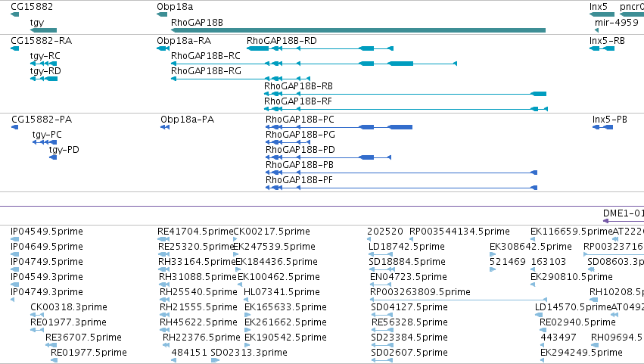Select EST IP04549.5prime
This screenshot has width=644, height=364.
(47, 232)
